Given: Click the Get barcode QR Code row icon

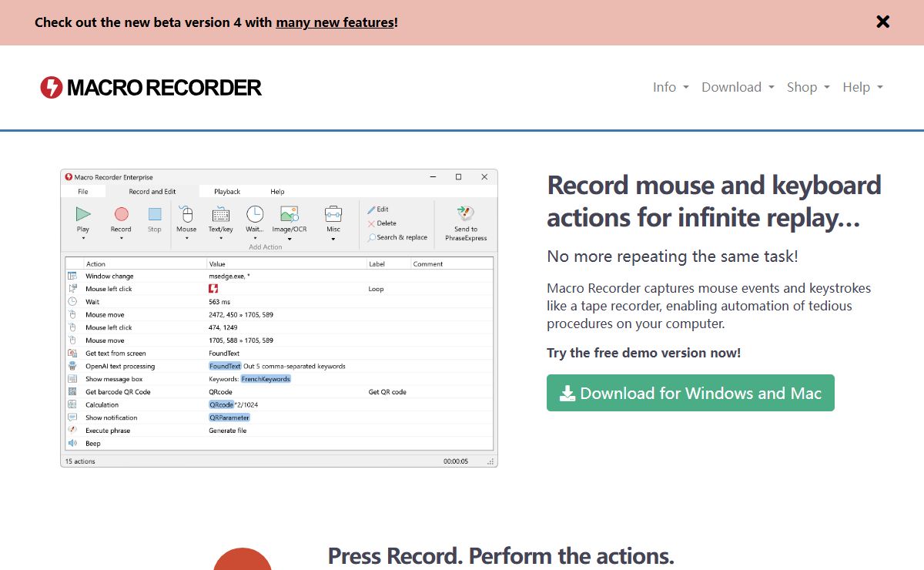Looking at the screenshot, I should click(x=72, y=391).
